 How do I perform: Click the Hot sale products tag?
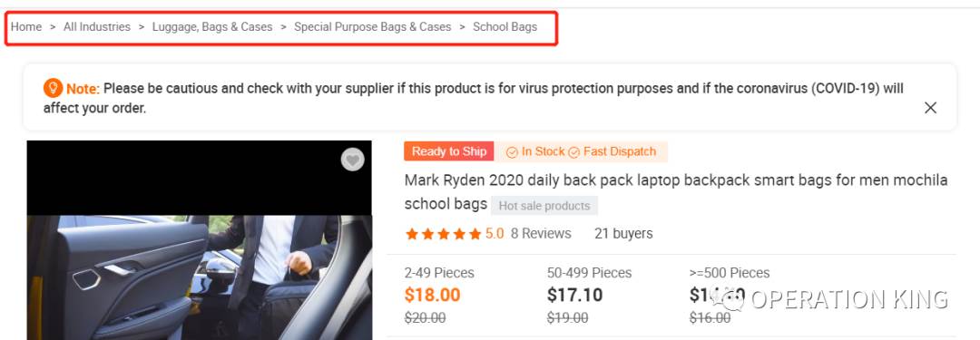tap(544, 206)
